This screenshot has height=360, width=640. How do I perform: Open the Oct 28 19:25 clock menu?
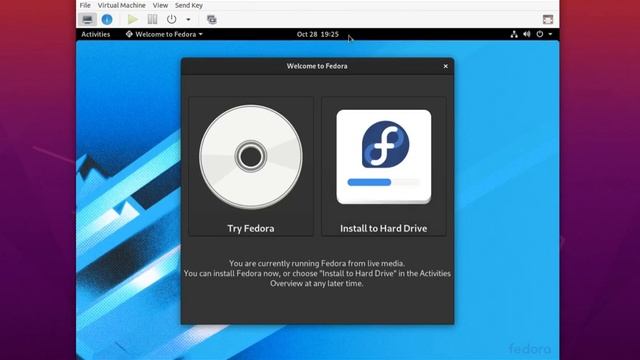318,34
